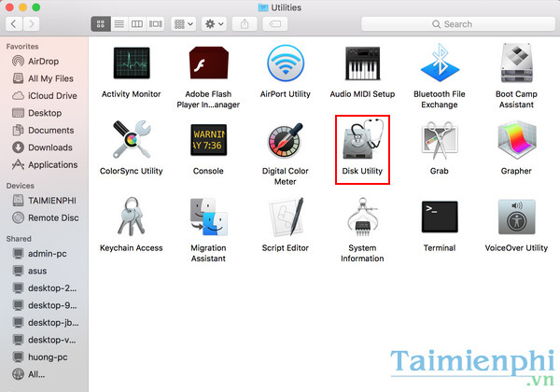560x392 pixels.
Task: Open the item arrangement dropdown
Action: (184, 24)
